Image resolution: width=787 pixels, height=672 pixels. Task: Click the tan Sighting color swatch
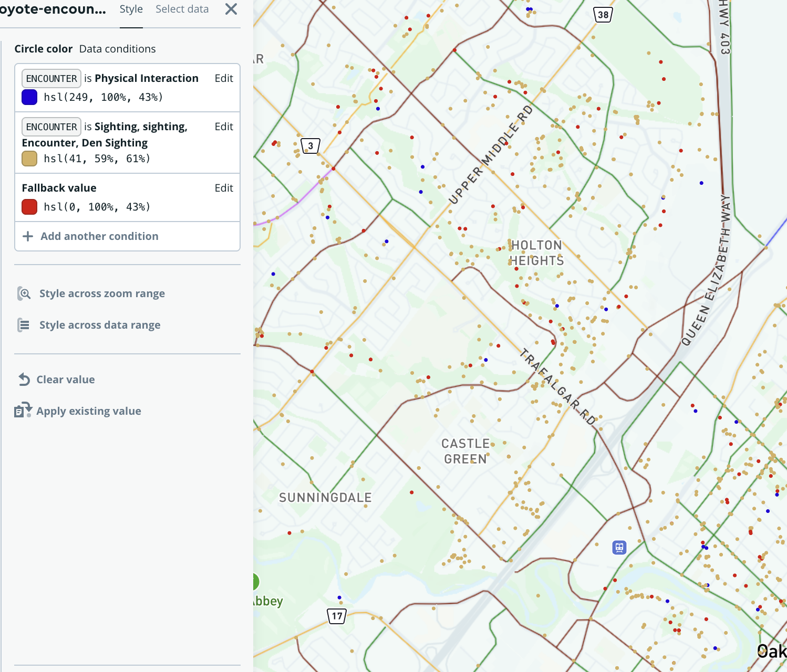[29, 159]
